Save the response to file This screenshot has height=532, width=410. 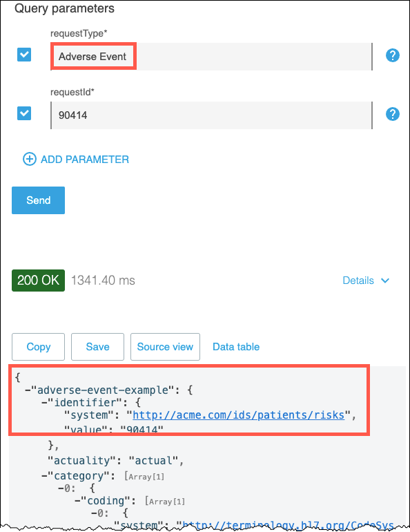(97, 347)
